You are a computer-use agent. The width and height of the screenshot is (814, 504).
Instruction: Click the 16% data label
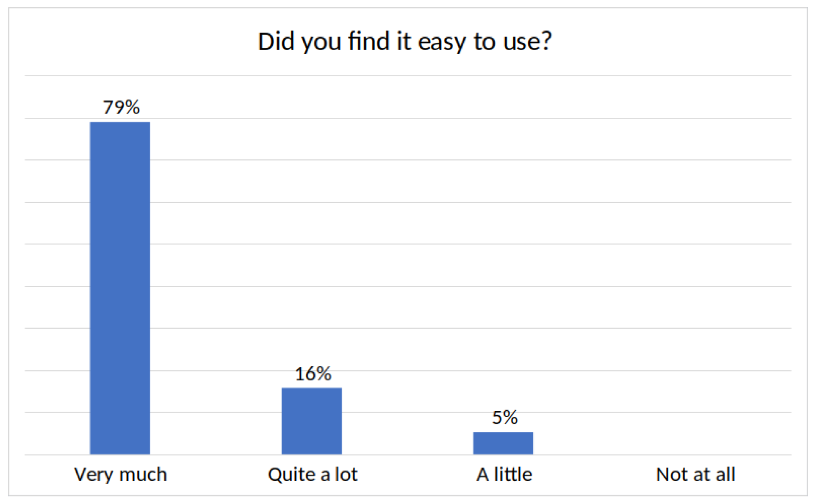(x=313, y=374)
